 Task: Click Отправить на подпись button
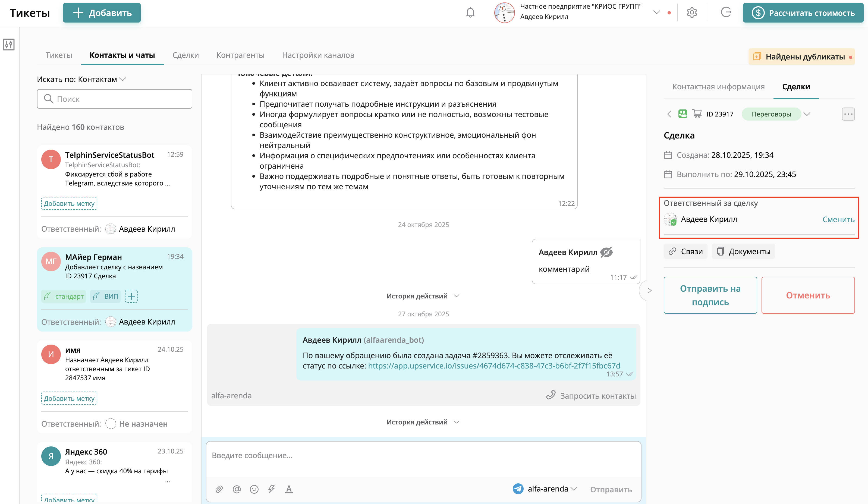click(x=710, y=295)
